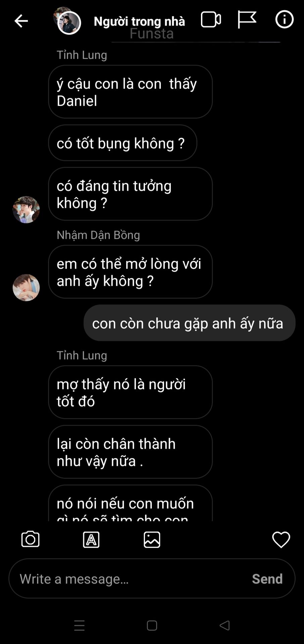Tap Android recent apps menu button

click(79, 626)
